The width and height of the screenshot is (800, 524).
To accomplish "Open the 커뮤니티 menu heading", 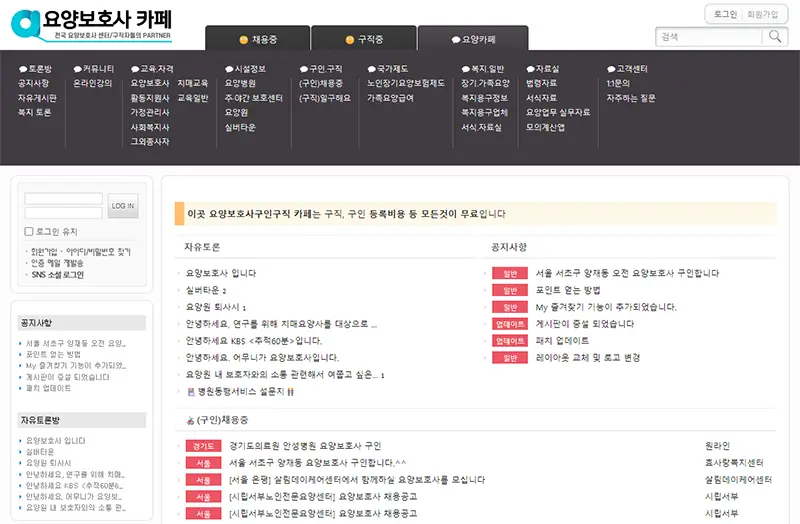I will tap(94, 69).
